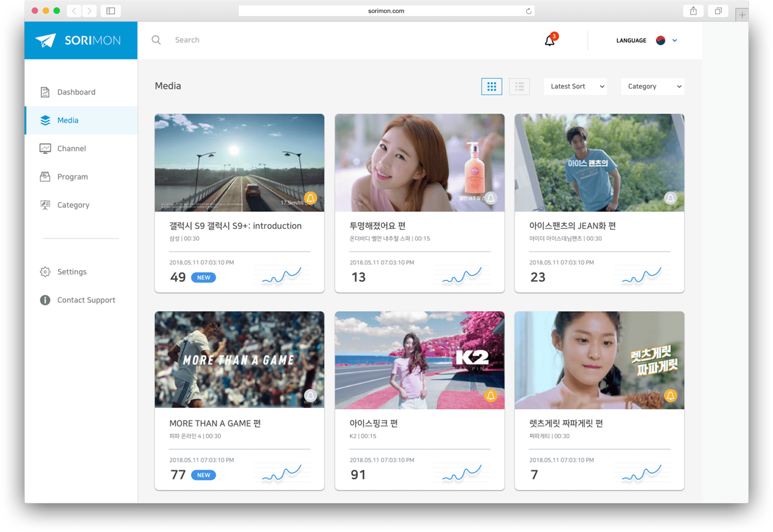The image size is (773, 532).
Task: Show the browser sidebar
Action: [x=111, y=11]
